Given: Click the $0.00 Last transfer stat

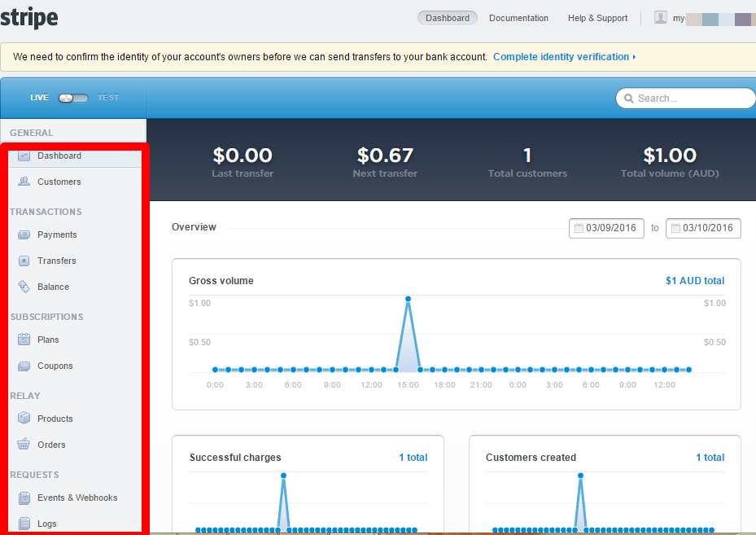Looking at the screenshot, I should (243, 162).
